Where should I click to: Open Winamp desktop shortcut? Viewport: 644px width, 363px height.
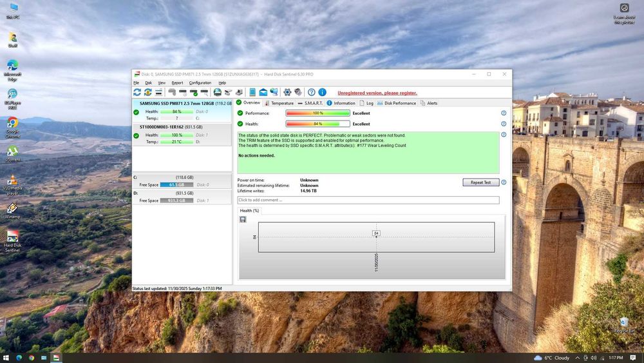[13, 210]
